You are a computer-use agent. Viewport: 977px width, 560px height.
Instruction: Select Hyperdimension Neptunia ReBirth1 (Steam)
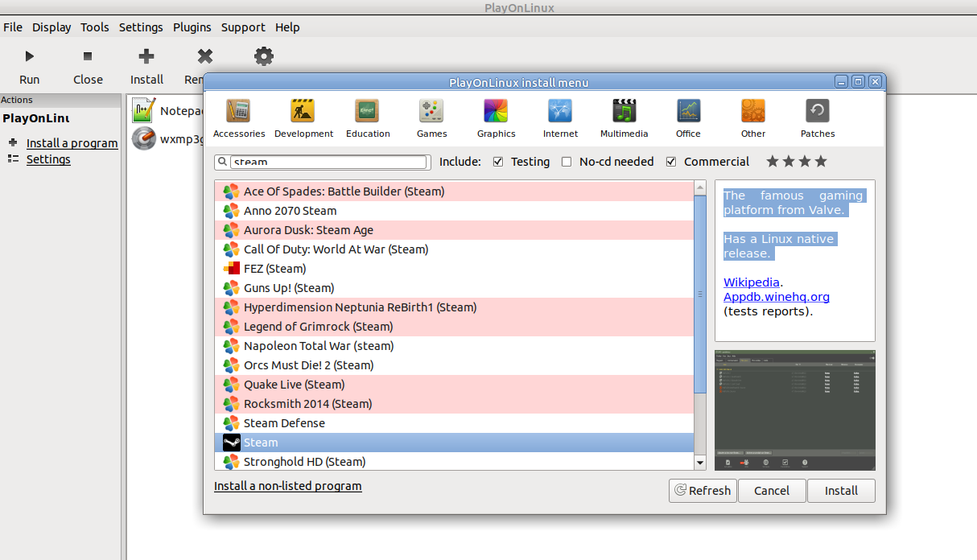pyautogui.click(x=454, y=307)
